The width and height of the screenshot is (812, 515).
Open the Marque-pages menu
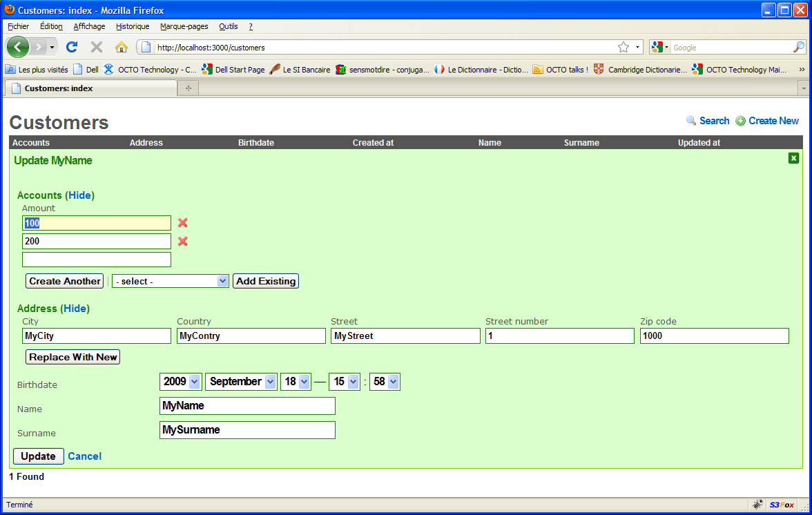pyautogui.click(x=184, y=26)
